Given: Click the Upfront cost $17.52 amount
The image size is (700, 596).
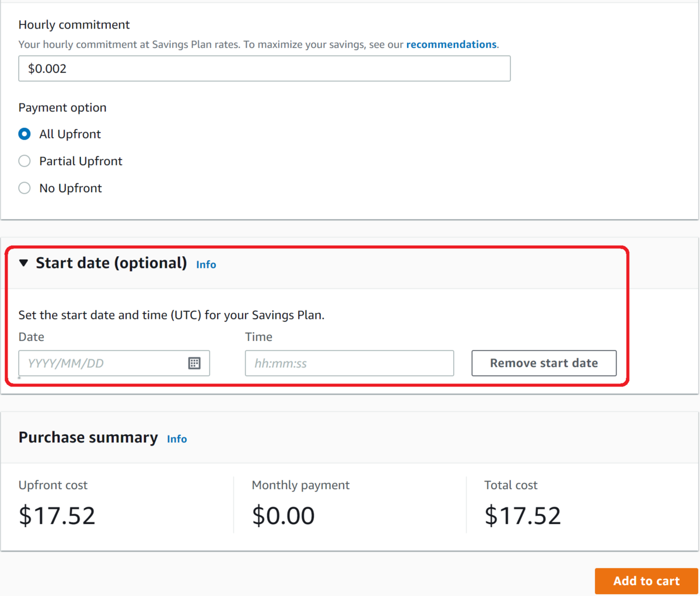Looking at the screenshot, I should pyautogui.click(x=57, y=515).
